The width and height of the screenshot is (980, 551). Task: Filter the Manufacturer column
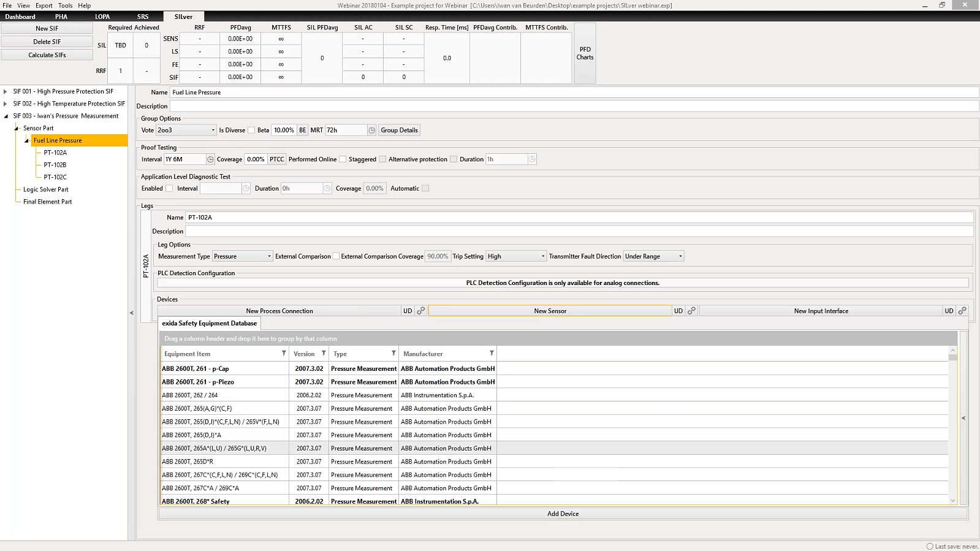(492, 353)
